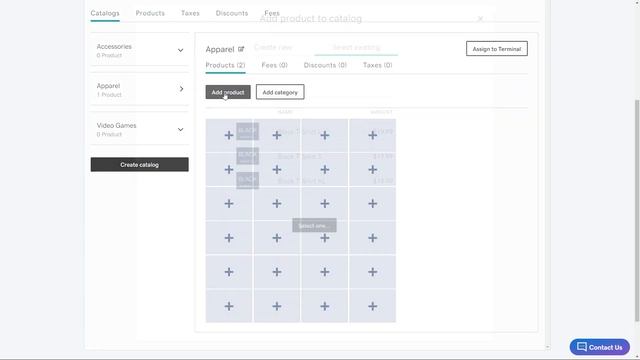The image size is (640, 360).
Task: Select the Video Games catalog name
Action: click(116, 125)
